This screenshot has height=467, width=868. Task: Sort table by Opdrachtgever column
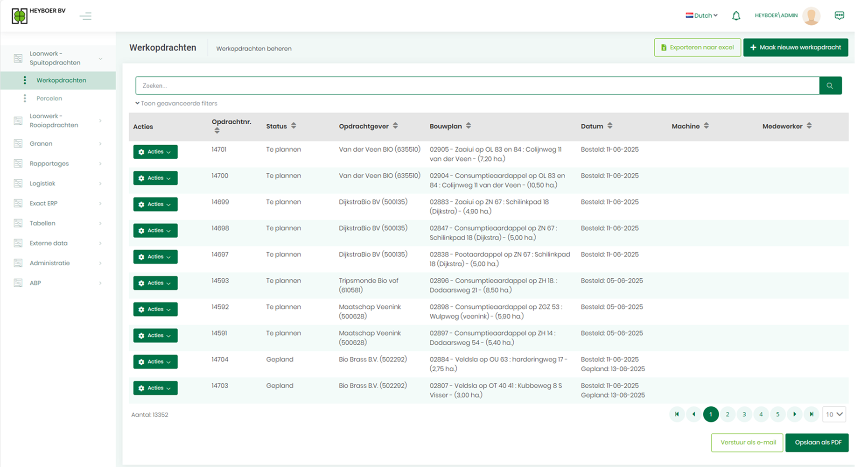click(395, 126)
